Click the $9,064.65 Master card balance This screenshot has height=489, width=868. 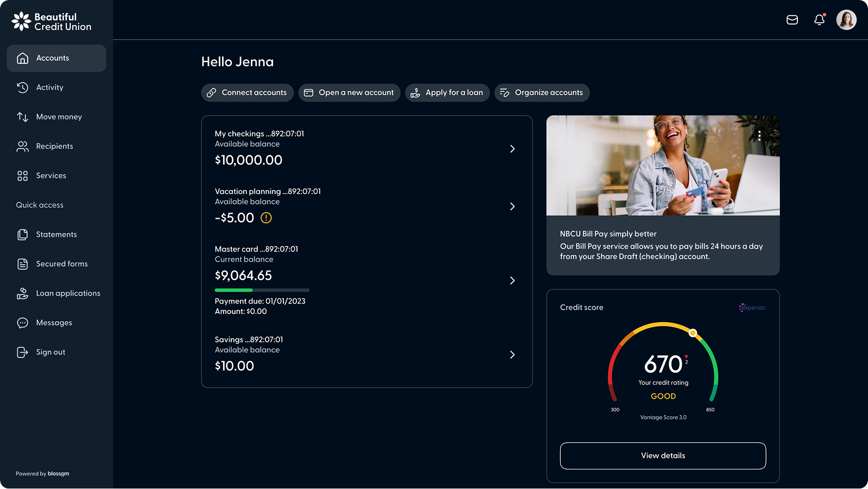243,275
